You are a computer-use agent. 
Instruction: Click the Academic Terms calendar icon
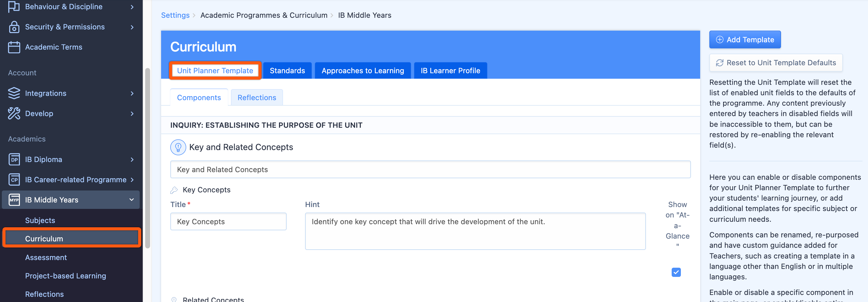pos(14,47)
